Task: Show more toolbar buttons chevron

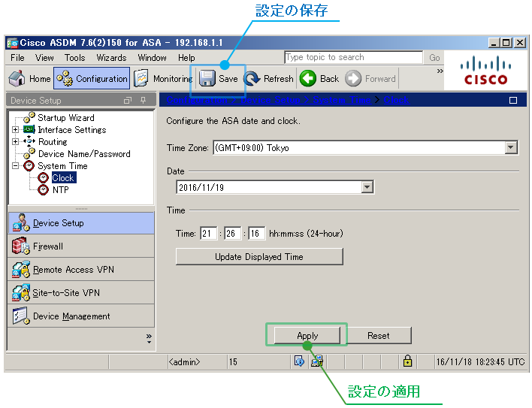Action: coord(440,71)
